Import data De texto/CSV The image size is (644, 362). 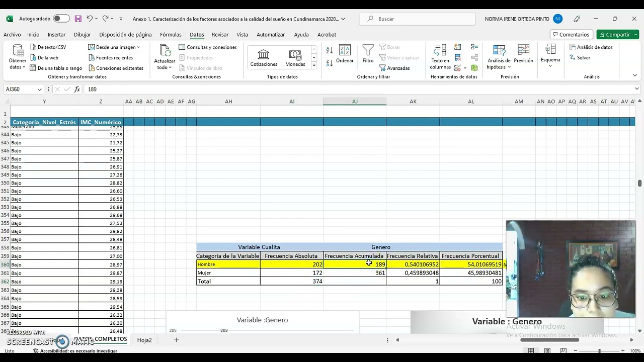coord(48,47)
